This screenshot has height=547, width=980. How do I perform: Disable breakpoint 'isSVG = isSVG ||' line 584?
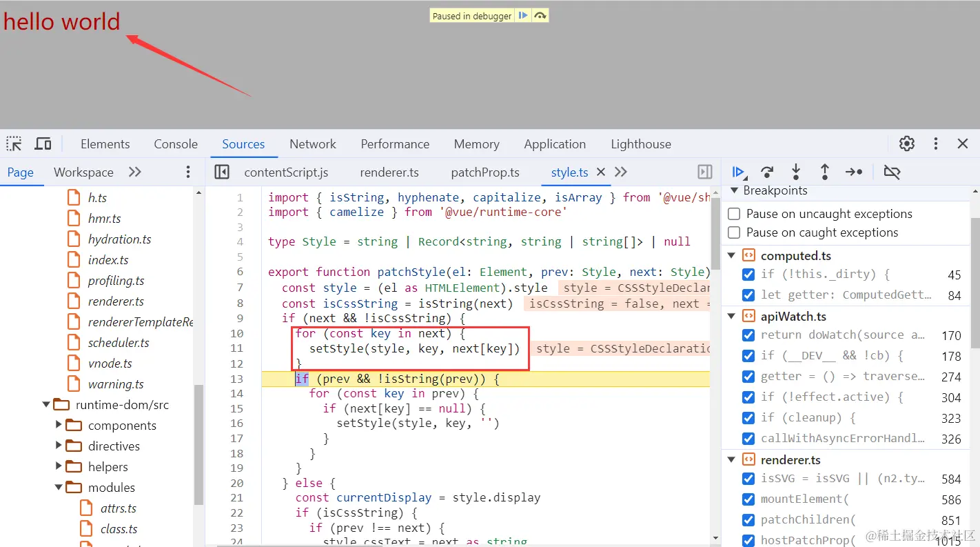[748, 479]
